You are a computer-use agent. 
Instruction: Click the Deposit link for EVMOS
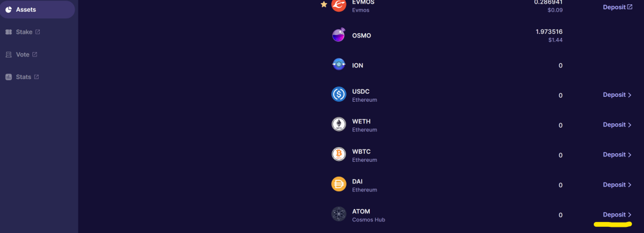coord(617,7)
